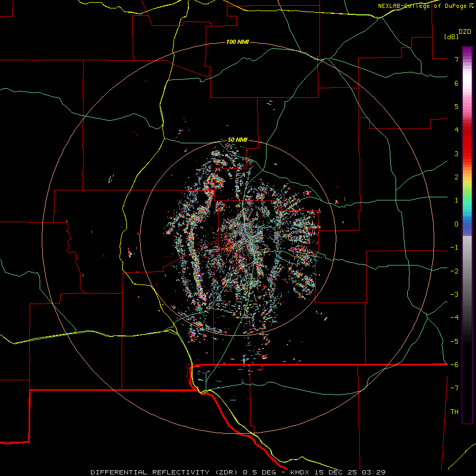
Task: Click the -6 value on color scale
Action: point(454,365)
